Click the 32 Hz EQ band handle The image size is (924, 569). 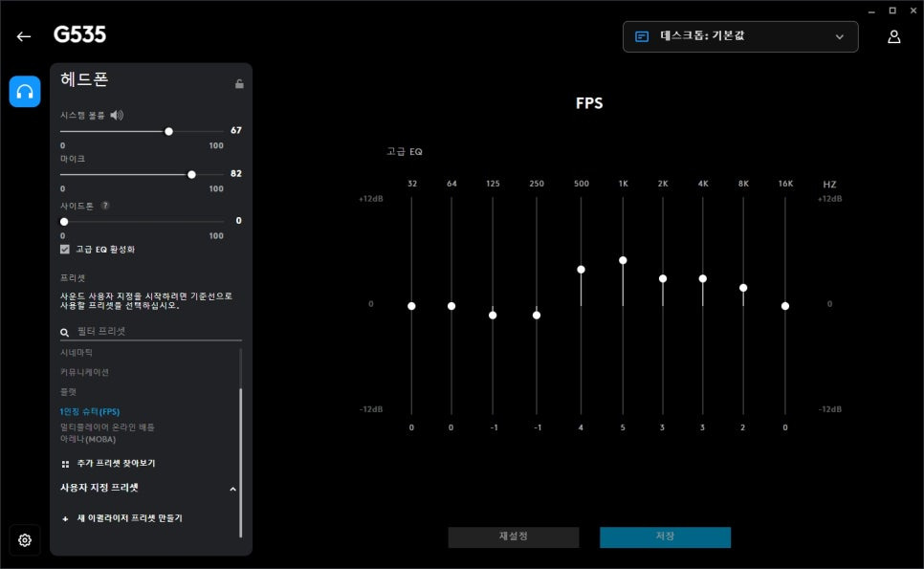tap(411, 306)
